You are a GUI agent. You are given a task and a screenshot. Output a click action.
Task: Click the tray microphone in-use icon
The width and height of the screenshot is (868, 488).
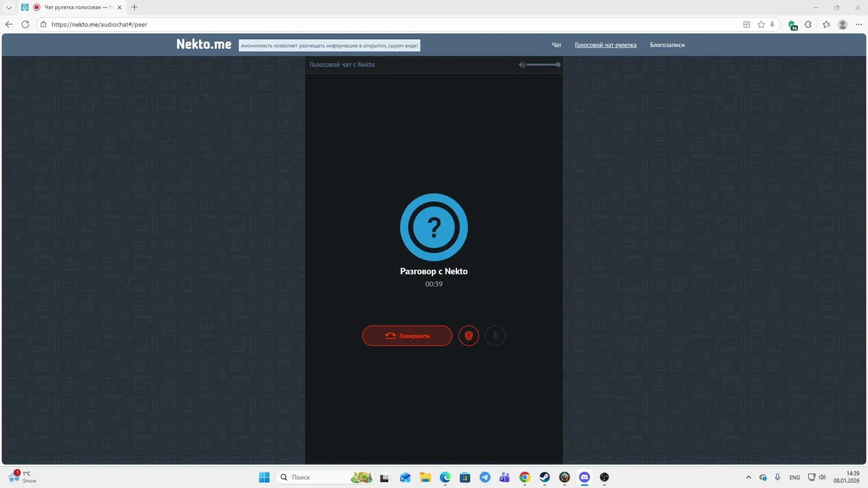click(777, 477)
